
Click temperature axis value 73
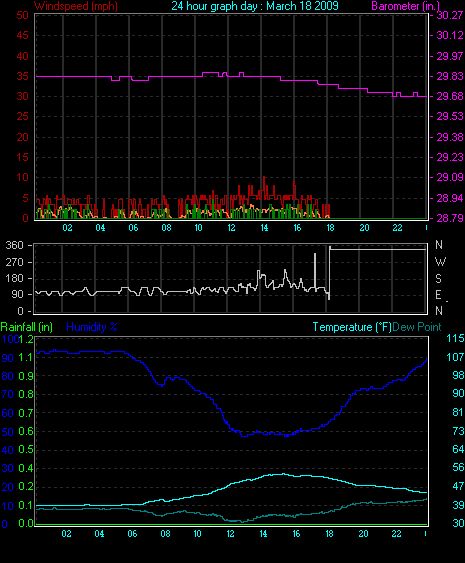(458, 431)
